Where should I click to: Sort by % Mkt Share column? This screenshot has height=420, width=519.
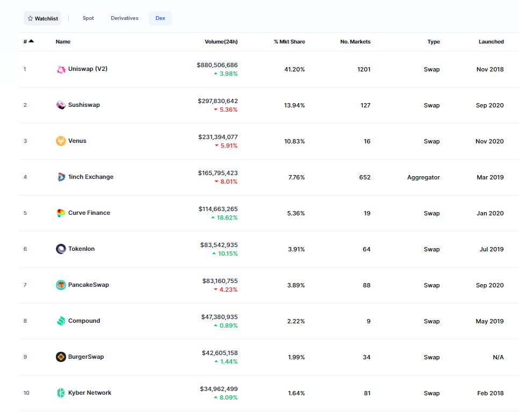click(x=289, y=42)
